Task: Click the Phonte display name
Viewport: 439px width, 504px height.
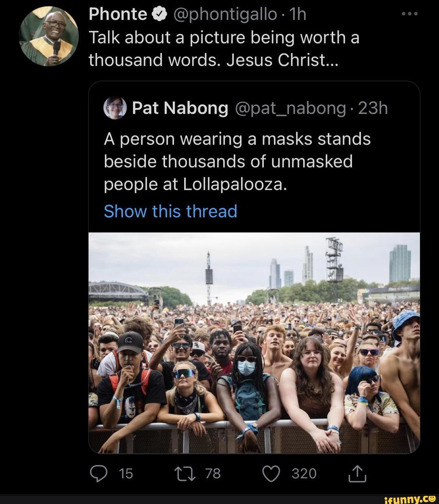Action: [x=117, y=15]
